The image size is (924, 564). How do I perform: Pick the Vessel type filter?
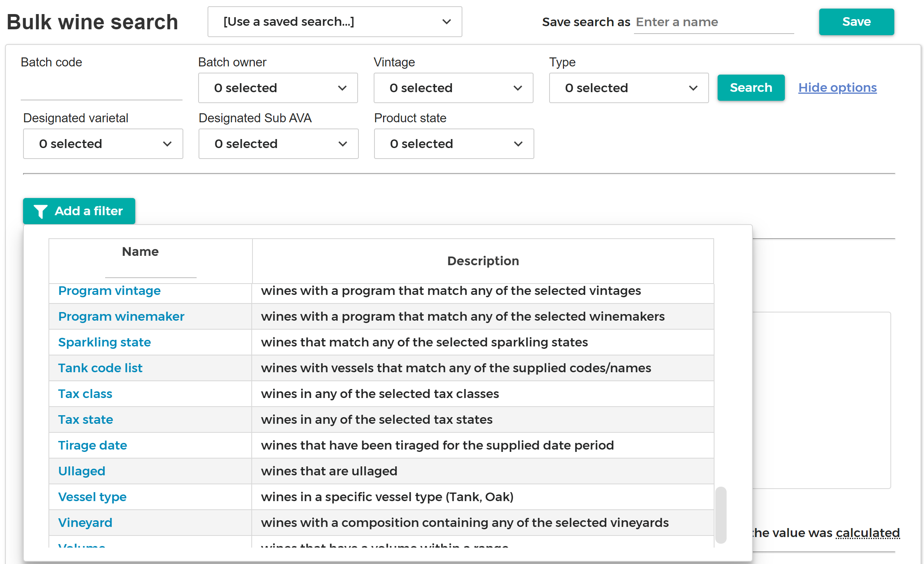click(x=92, y=497)
